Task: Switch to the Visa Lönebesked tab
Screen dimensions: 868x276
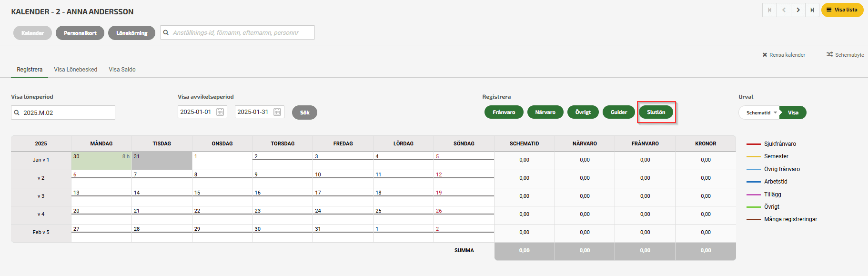Action: [75, 70]
